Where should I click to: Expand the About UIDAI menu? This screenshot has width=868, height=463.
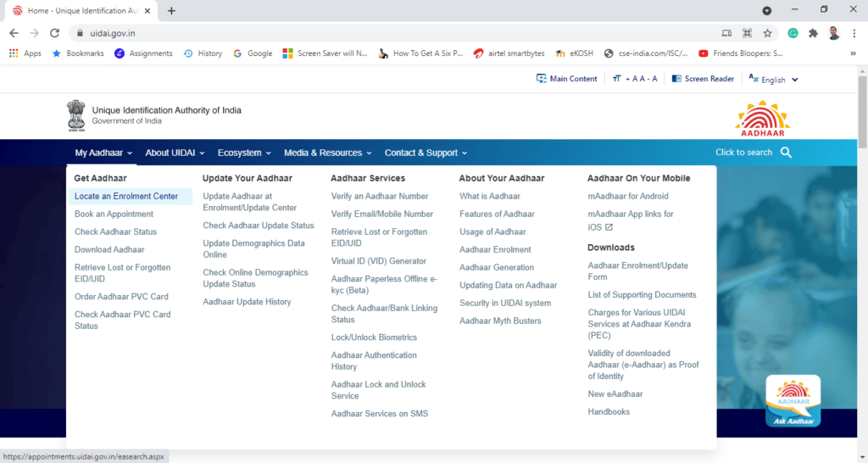(x=175, y=153)
